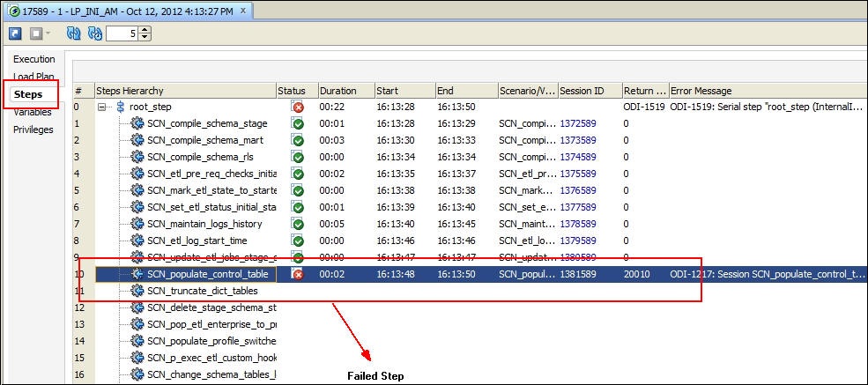868x385 pixels.
Task: Click the SCN_maintain_logs_history gear icon
Action: click(137, 224)
